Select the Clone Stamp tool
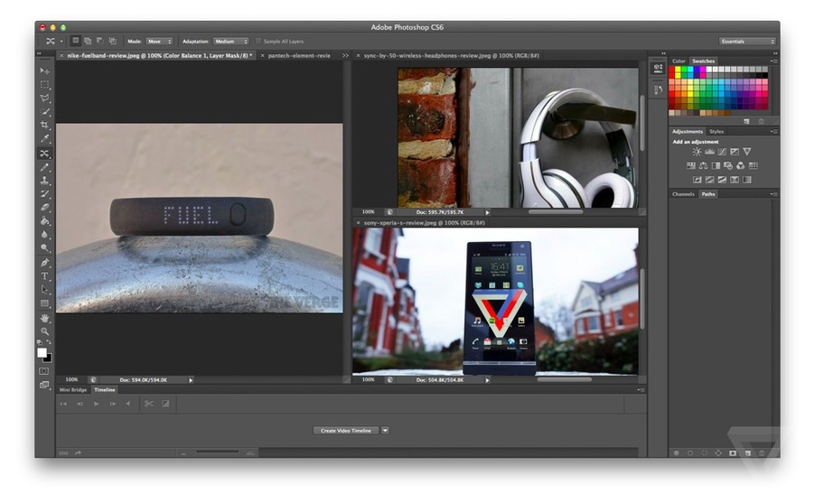The image size is (815, 504). pyautogui.click(x=44, y=181)
